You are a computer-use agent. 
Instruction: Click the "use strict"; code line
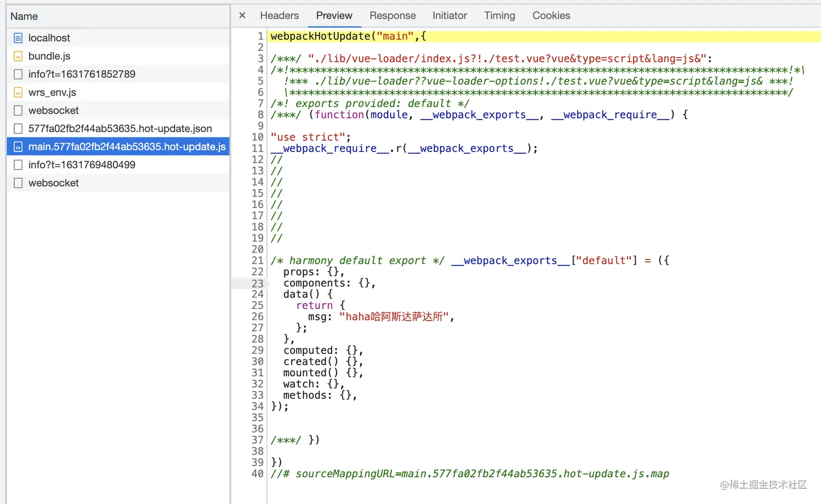[x=311, y=137]
